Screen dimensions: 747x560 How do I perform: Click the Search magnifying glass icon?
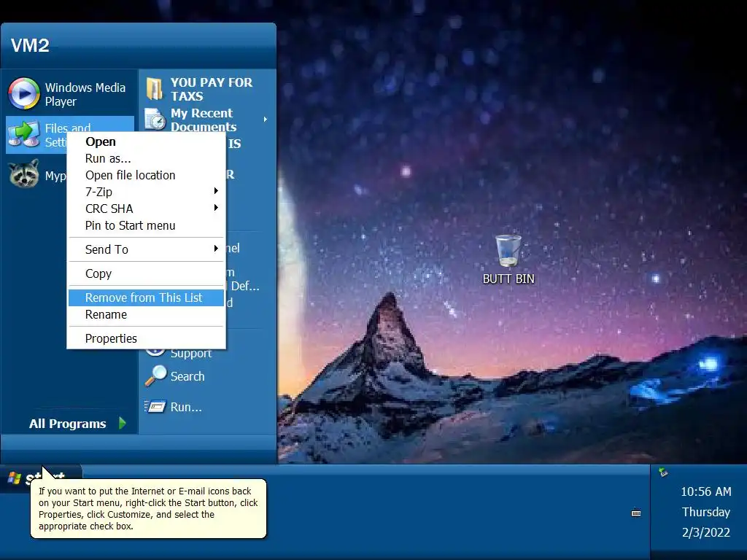(x=156, y=376)
